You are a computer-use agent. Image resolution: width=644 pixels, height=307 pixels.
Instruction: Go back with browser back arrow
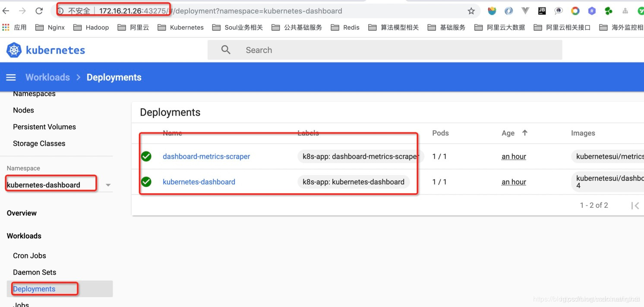pyautogui.click(x=6, y=11)
